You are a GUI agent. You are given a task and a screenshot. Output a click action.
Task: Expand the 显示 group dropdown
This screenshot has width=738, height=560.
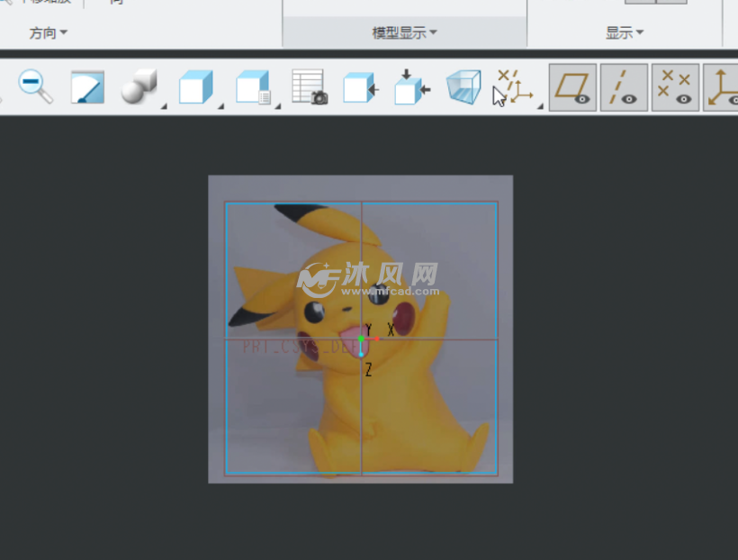click(624, 32)
